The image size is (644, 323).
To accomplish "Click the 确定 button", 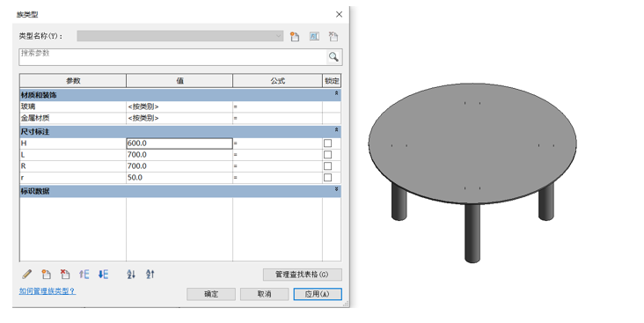I will click(211, 294).
